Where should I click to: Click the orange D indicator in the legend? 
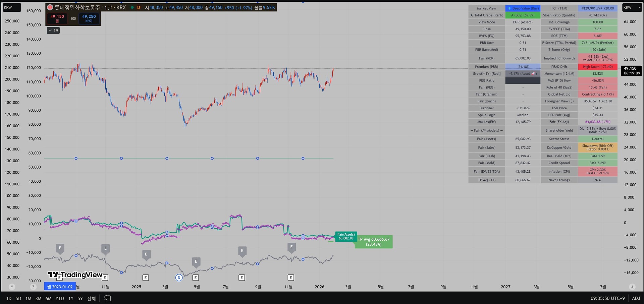[x=139, y=7]
